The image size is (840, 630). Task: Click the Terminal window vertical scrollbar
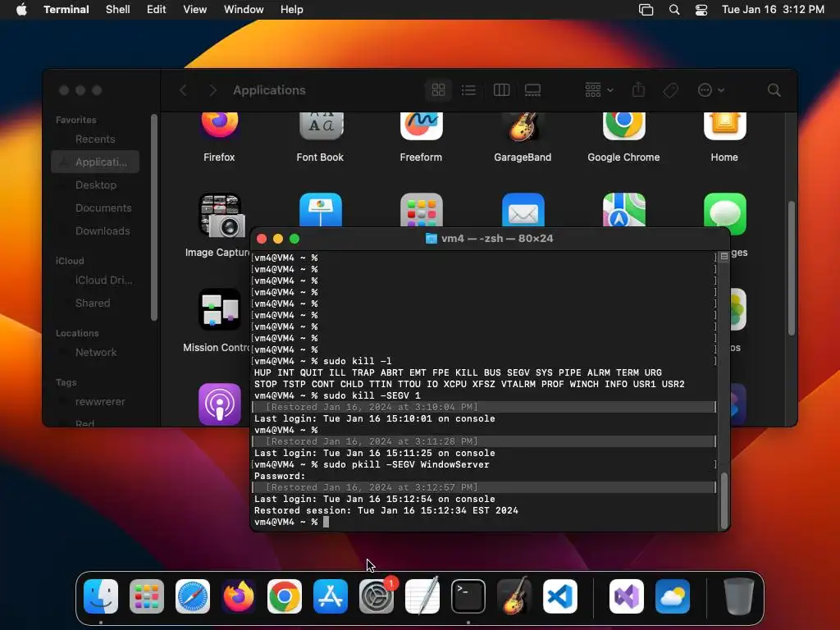pyautogui.click(x=724, y=500)
